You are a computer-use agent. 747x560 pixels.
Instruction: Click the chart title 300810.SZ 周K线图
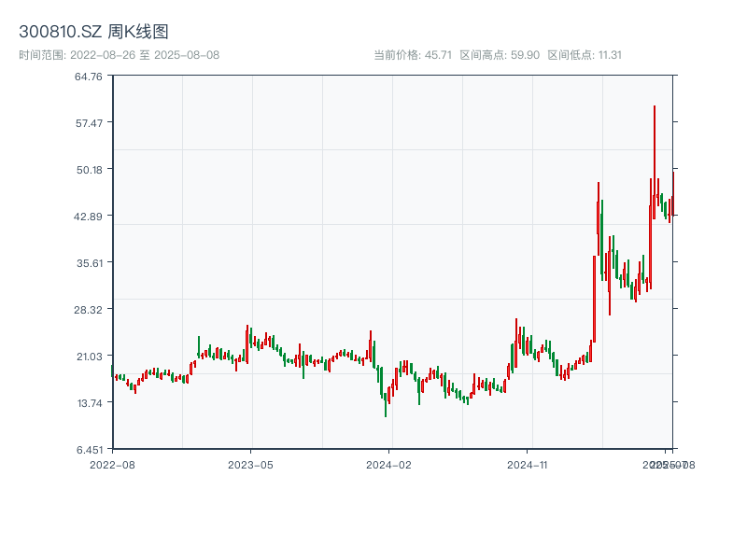(x=93, y=32)
